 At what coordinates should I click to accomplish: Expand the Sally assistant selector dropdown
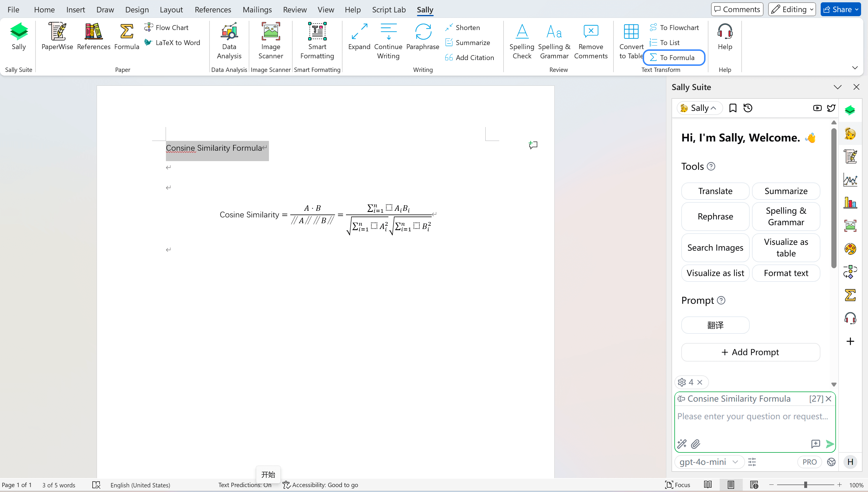tap(699, 108)
